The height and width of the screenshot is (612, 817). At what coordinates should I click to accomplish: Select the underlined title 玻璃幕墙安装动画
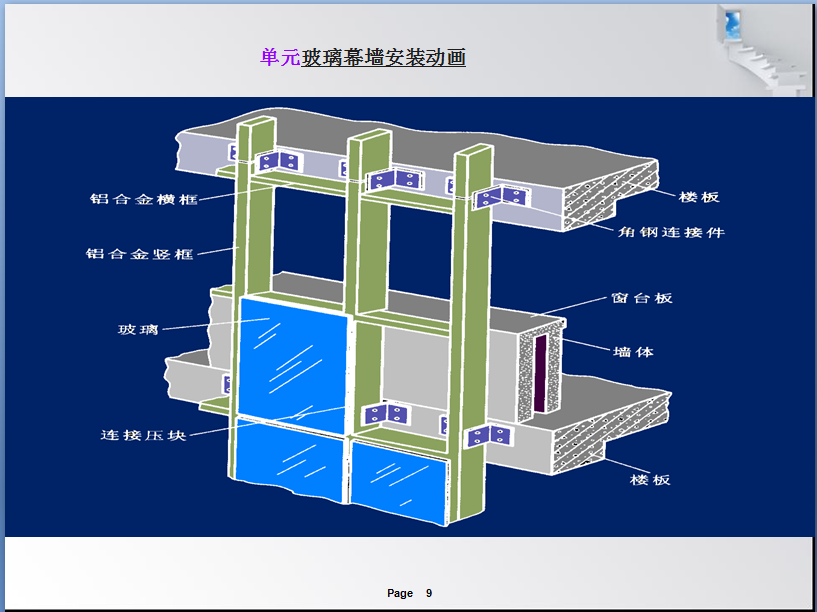click(384, 58)
